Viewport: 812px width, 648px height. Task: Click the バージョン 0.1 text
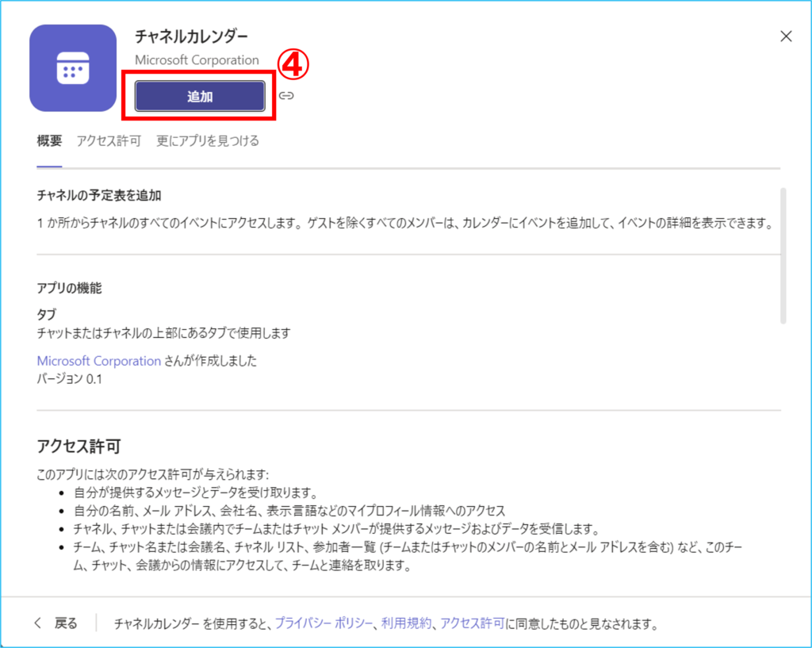(x=70, y=379)
